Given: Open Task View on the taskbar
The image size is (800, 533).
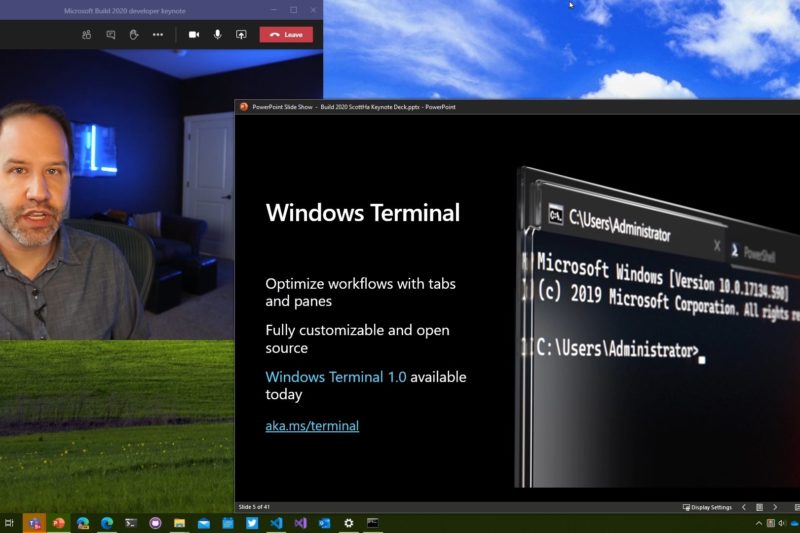Looking at the screenshot, I should coord(9,523).
